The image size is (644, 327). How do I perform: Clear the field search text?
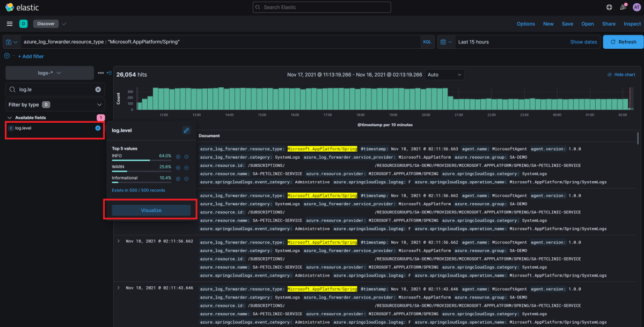click(x=98, y=90)
